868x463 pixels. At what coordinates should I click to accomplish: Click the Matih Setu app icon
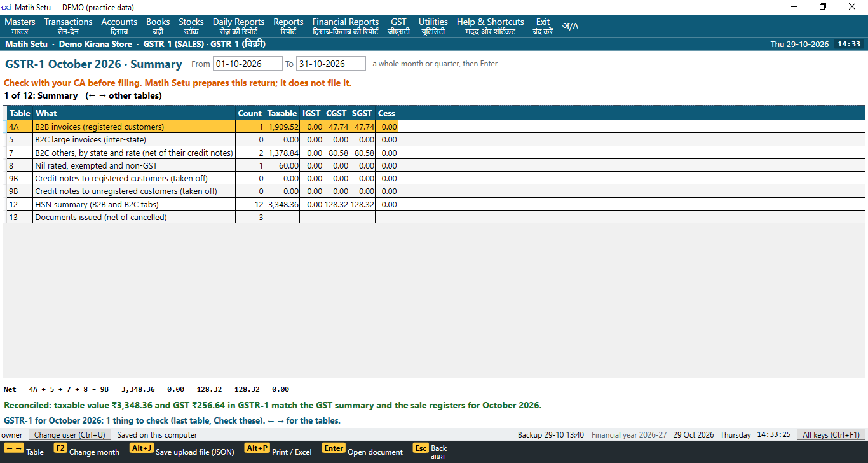(x=6, y=7)
